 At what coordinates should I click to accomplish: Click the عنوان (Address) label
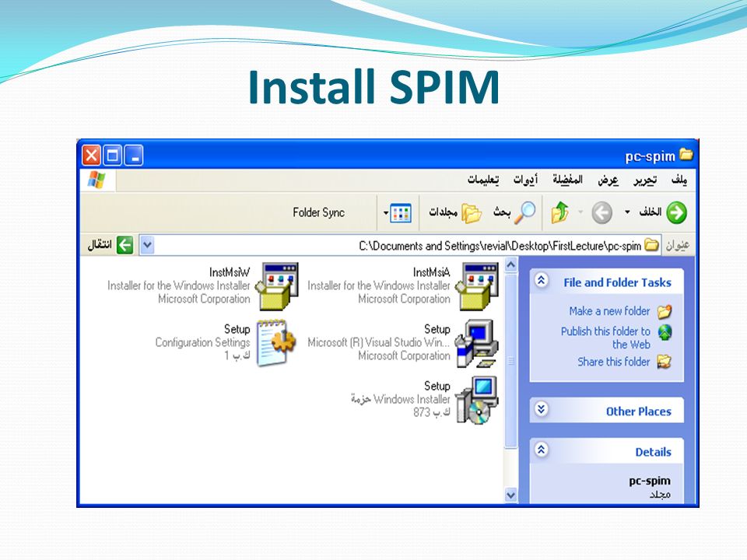tap(678, 245)
